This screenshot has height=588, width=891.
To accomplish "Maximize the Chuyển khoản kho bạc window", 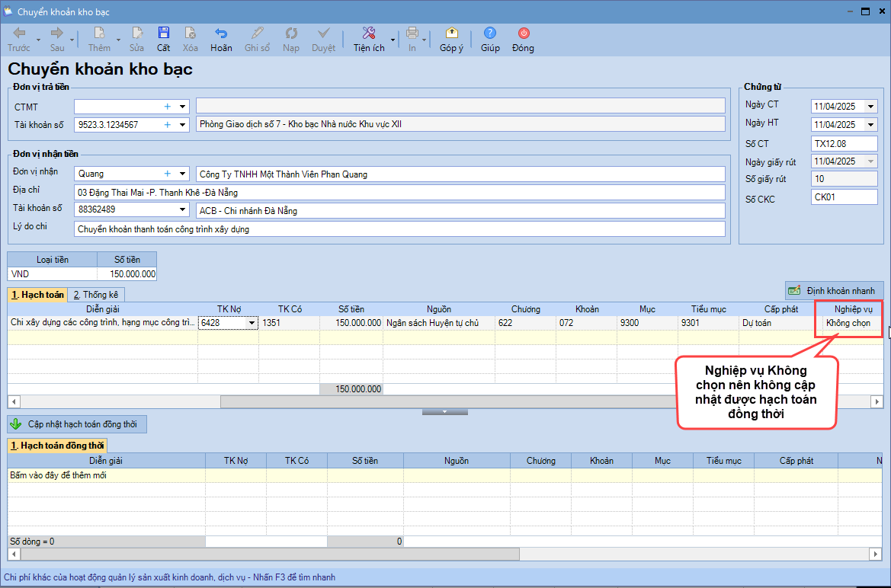I will [x=865, y=11].
